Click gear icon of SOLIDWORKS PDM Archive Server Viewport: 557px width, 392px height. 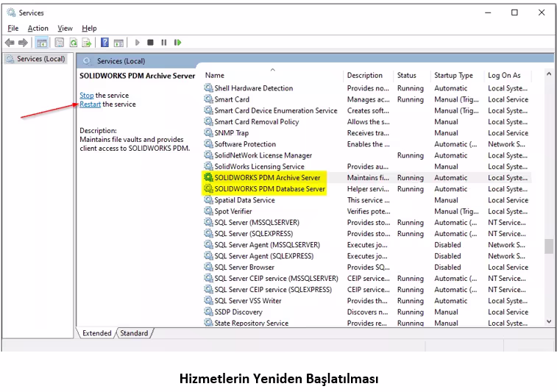tap(208, 177)
